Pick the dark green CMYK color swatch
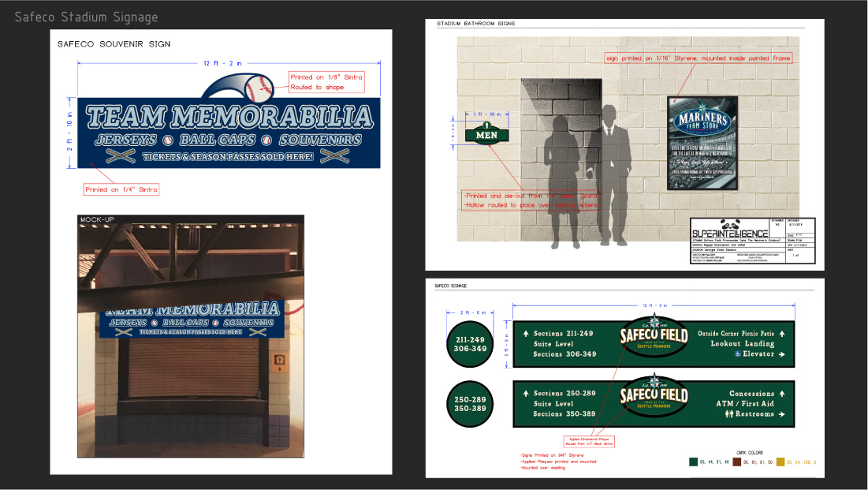The width and height of the screenshot is (868, 490). pyautogui.click(x=693, y=462)
